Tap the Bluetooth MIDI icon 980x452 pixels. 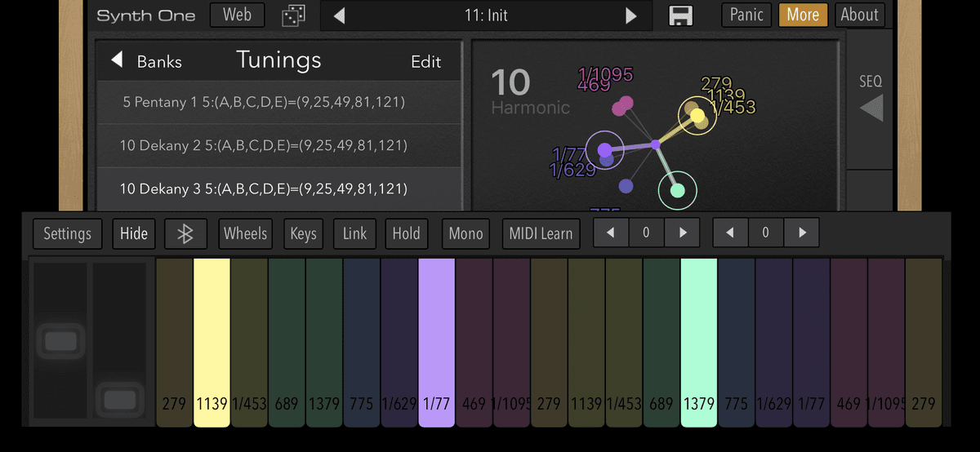(185, 234)
